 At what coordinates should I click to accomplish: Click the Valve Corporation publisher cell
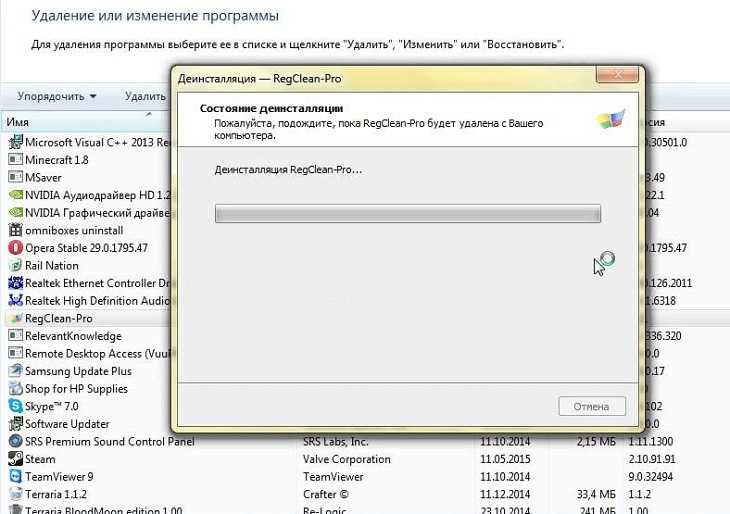coord(346,459)
